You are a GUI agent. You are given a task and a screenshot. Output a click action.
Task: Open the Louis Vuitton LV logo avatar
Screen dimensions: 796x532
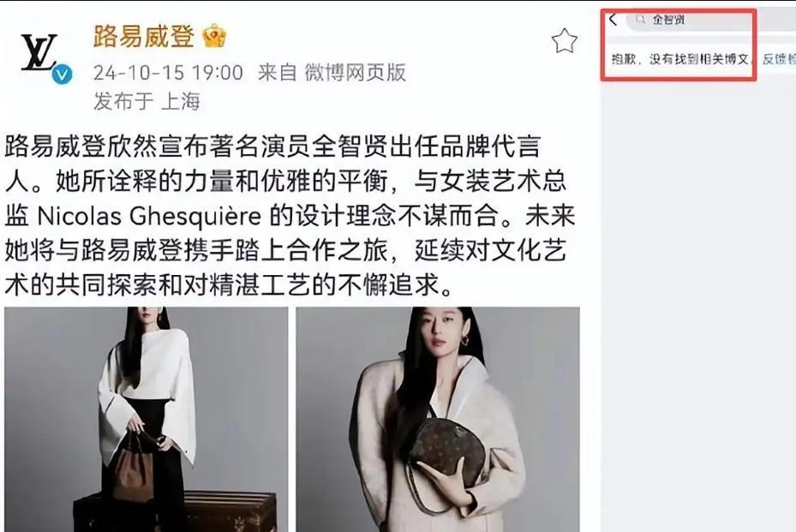click(x=39, y=53)
